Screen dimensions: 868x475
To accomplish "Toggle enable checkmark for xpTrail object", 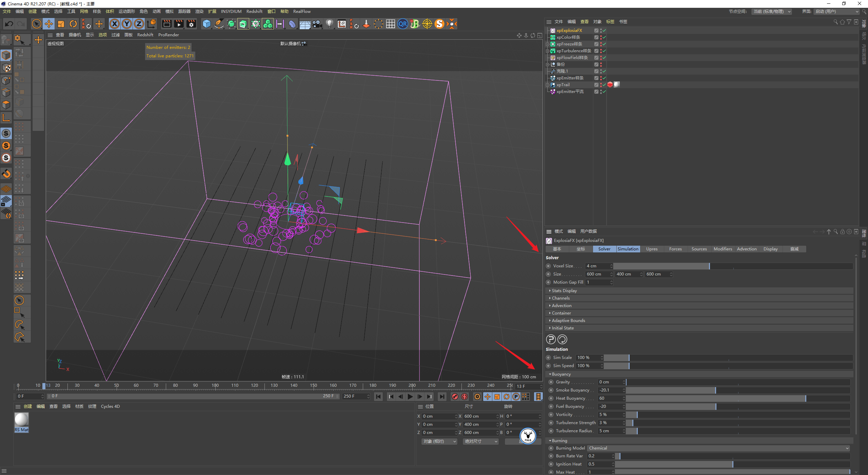I will [604, 85].
